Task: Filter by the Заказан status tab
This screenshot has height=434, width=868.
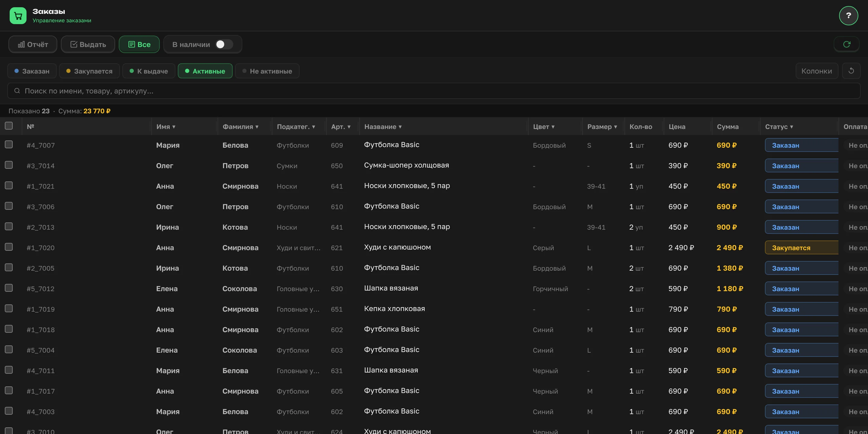Action: pyautogui.click(x=32, y=71)
